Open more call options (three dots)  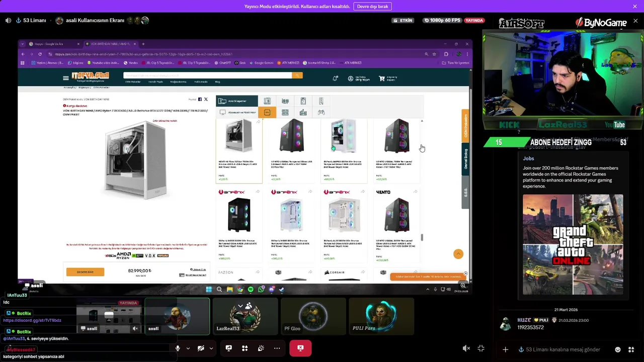pyautogui.click(x=277, y=348)
